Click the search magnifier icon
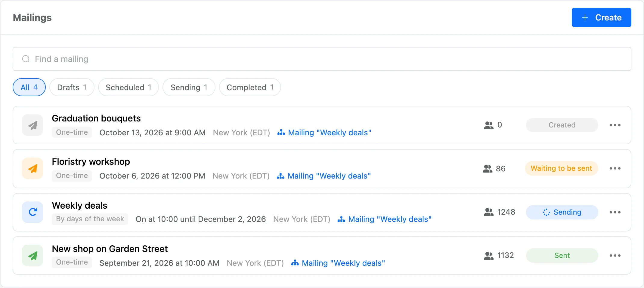 pos(26,59)
